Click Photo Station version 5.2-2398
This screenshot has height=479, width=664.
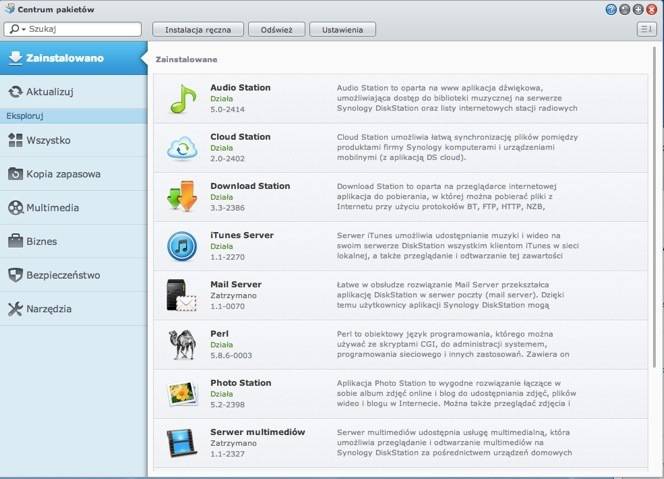(x=227, y=404)
